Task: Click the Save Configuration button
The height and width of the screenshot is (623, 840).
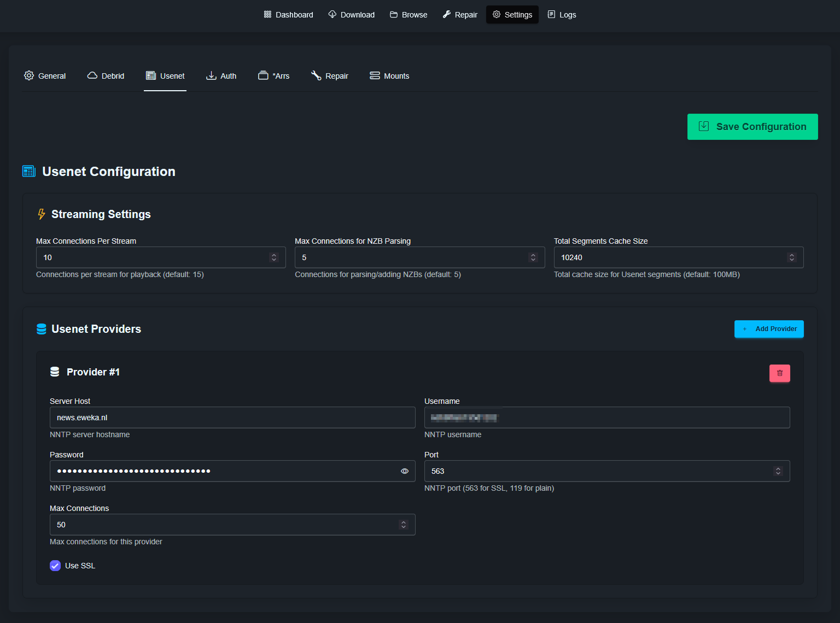Action: pyautogui.click(x=752, y=127)
